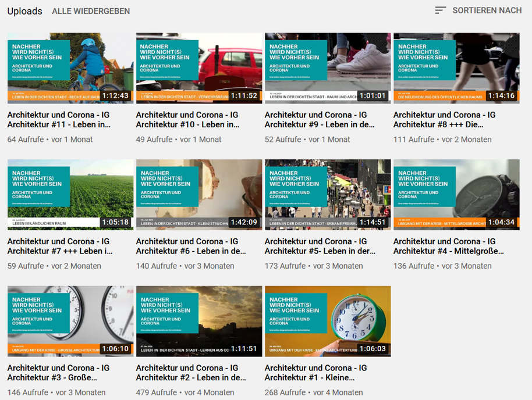The width and height of the screenshot is (532, 400).
Task: Open the sunset skyline thumbnail of Architektur #2
Action: point(199,321)
